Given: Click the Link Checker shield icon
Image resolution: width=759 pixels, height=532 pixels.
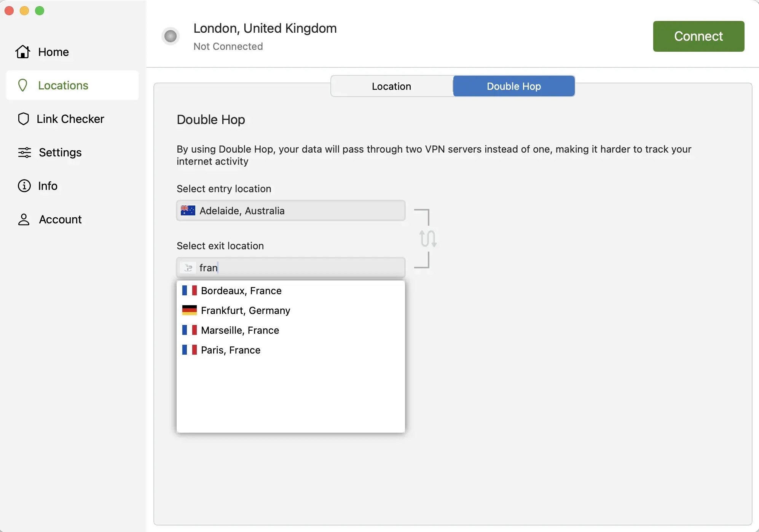Looking at the screenshot, I should tap(24, 119).
